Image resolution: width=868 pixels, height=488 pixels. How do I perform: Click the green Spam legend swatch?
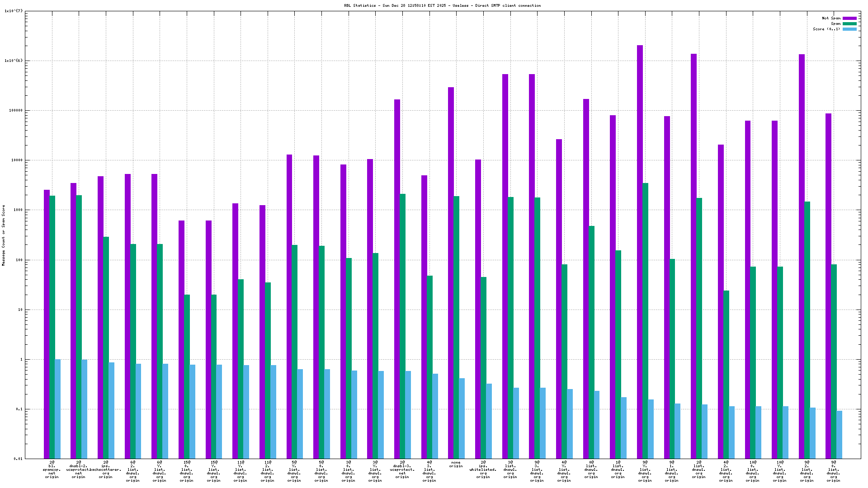click(849, 24)
